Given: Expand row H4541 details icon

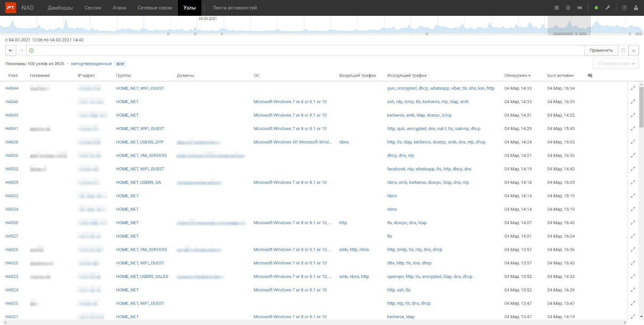Looking at the screenshot, I should [x=633, y=129].
